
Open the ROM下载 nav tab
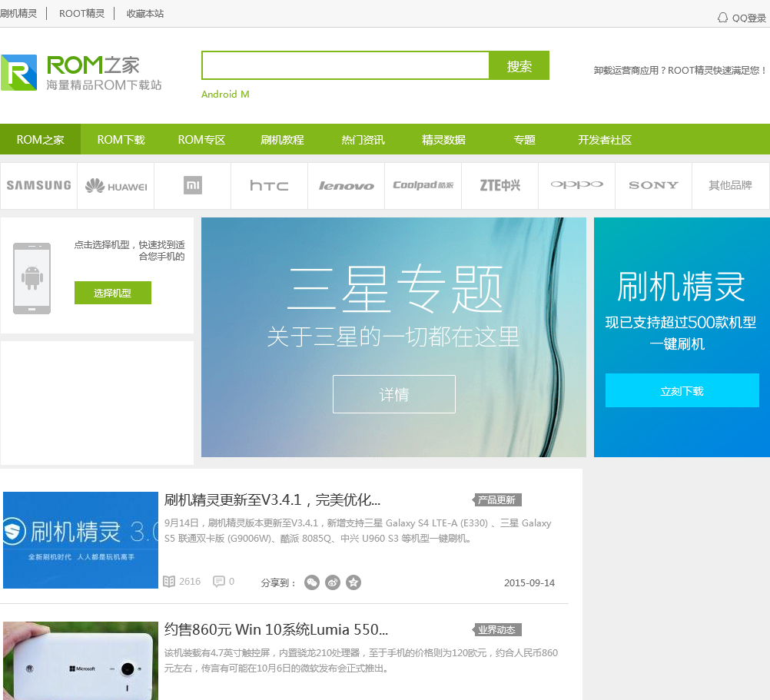(121, 139)
